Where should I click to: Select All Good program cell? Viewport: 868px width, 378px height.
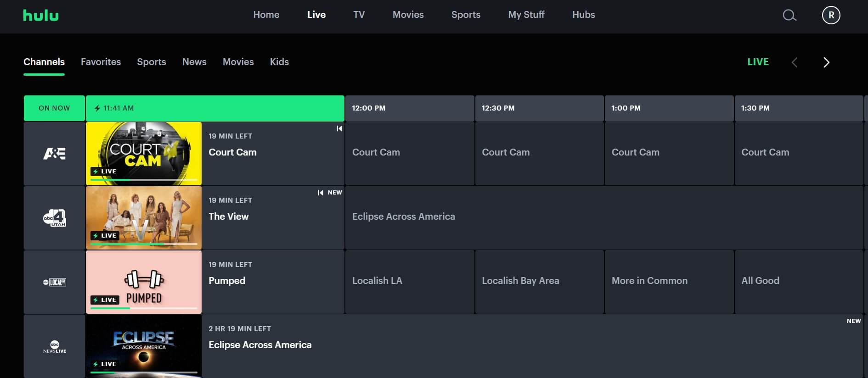click(x=799, y=282)
